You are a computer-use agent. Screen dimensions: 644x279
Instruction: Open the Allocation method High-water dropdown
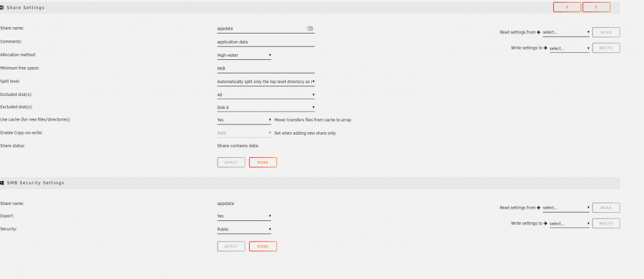pos(244,55)
